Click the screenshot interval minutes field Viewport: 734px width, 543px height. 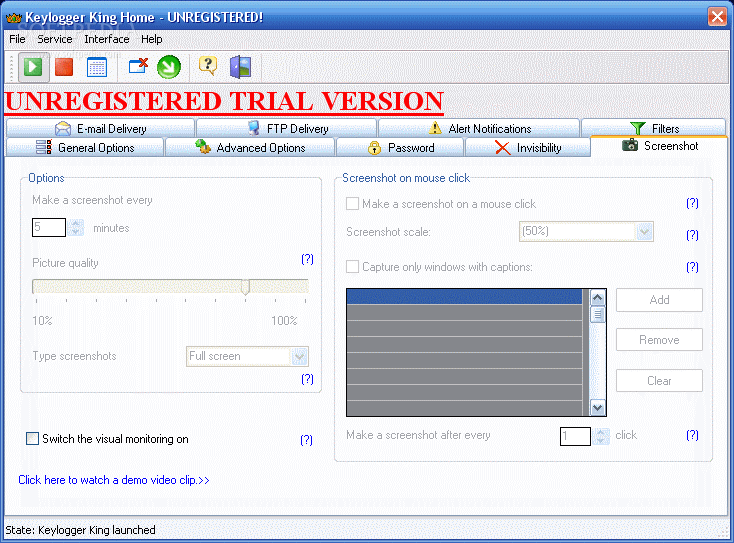(49, 227)
